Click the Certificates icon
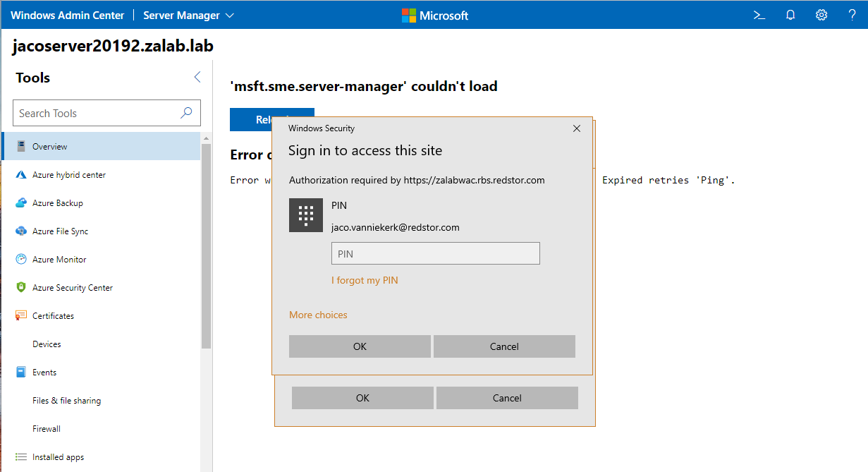Viewport: 868px width, 472px height. click(20, 315)
